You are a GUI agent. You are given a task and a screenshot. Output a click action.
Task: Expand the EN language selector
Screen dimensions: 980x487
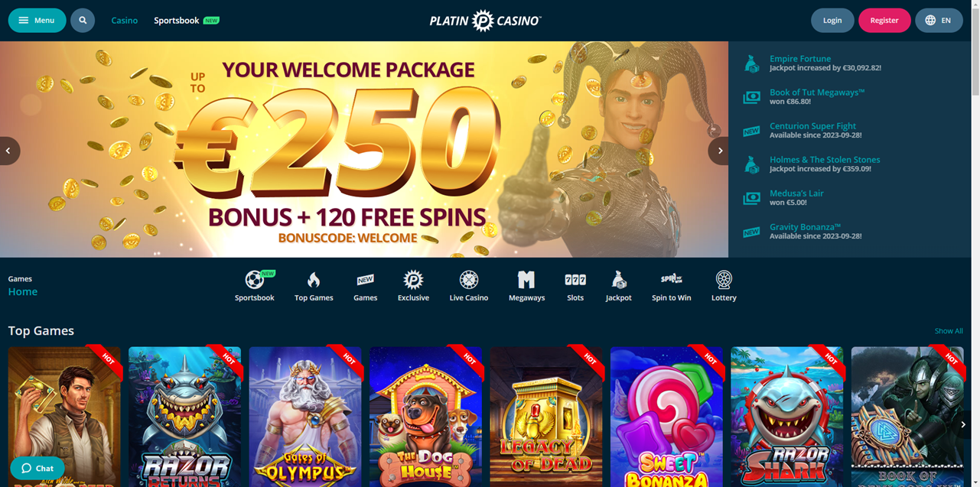tap(939, 21)
